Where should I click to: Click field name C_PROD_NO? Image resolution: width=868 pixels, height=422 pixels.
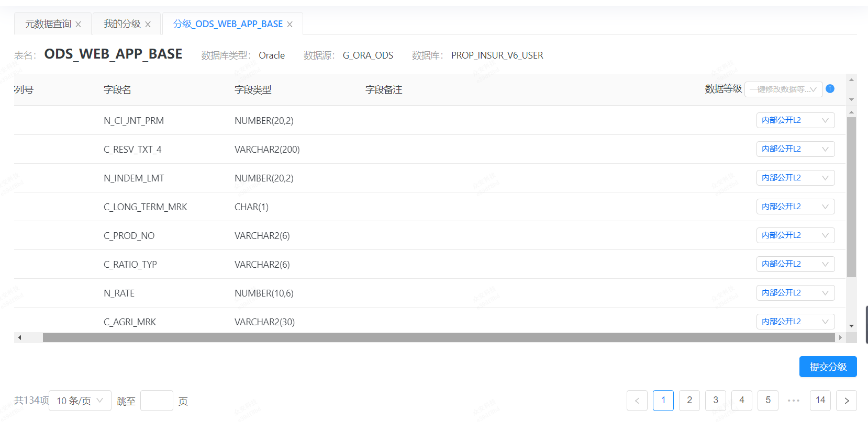click(129, 236)
